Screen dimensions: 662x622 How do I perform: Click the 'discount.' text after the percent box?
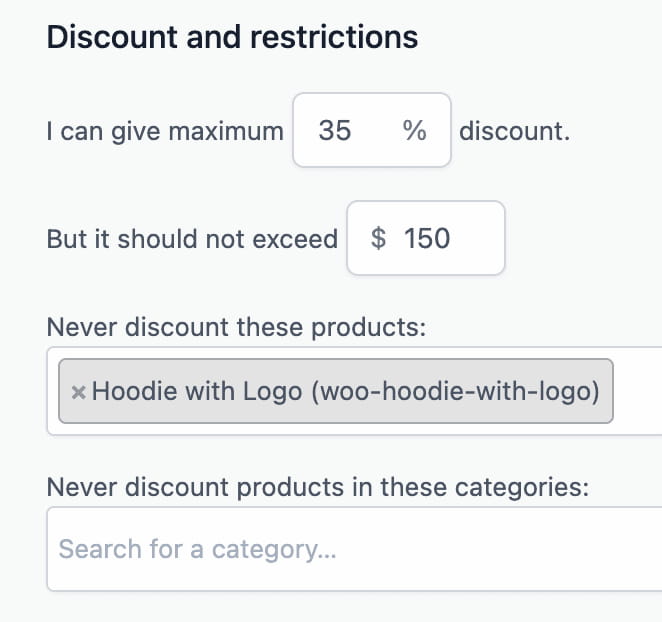pyautogui.click(x=515, y=131)
